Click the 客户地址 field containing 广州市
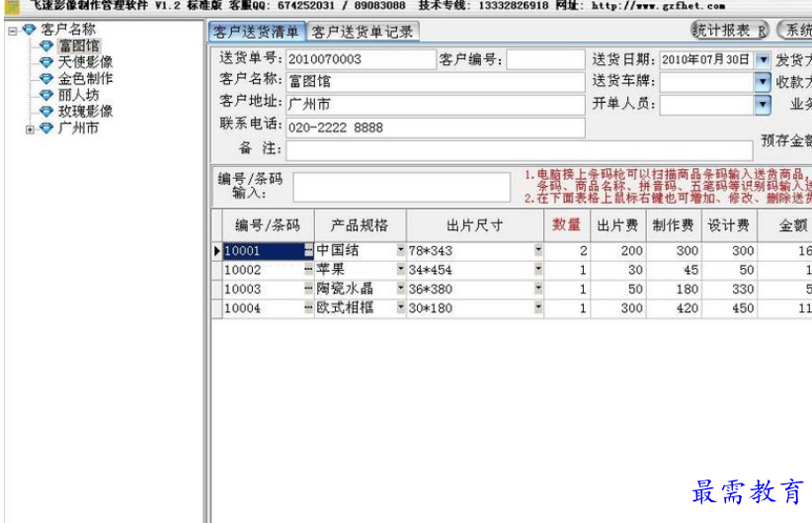 (x=436, y=105)
